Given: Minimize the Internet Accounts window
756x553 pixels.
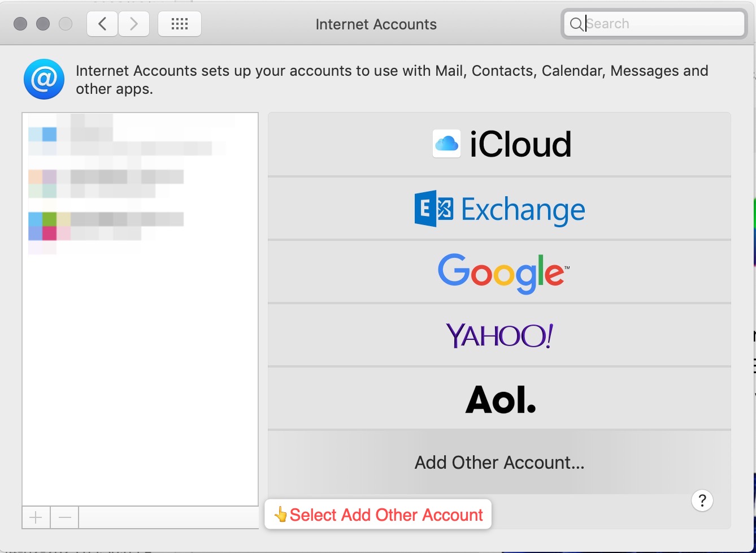Looking at the screenshot, I should [43, 24].
